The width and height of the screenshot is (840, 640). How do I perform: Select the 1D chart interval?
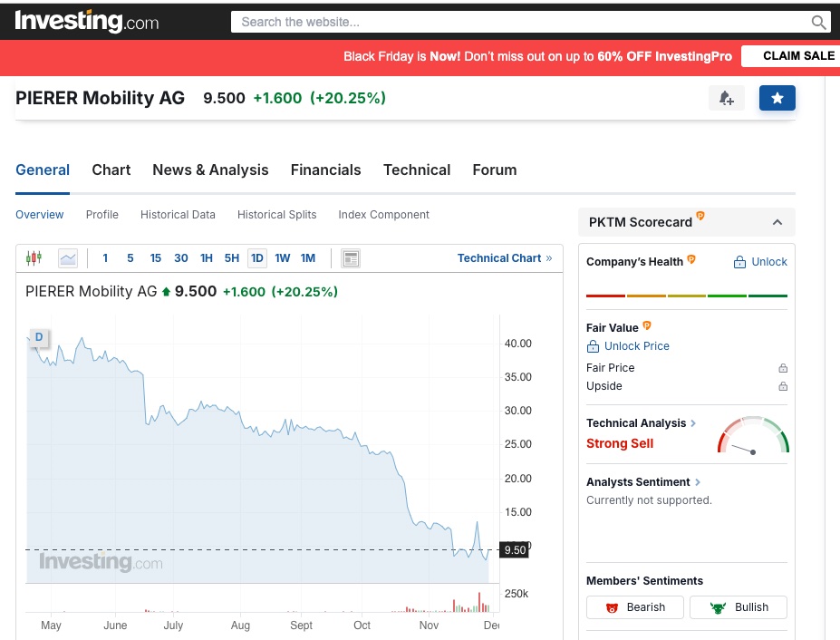(257, 258)
